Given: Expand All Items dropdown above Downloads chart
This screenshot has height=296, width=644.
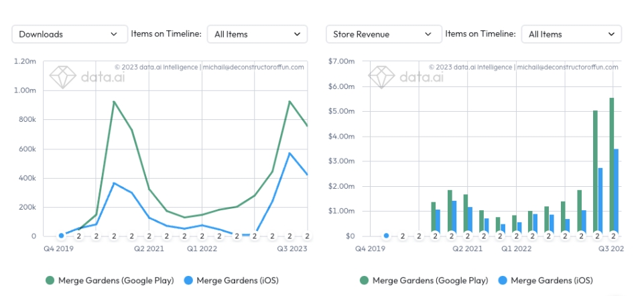Looking at the screenshot, I should click(x=257, y=34).
